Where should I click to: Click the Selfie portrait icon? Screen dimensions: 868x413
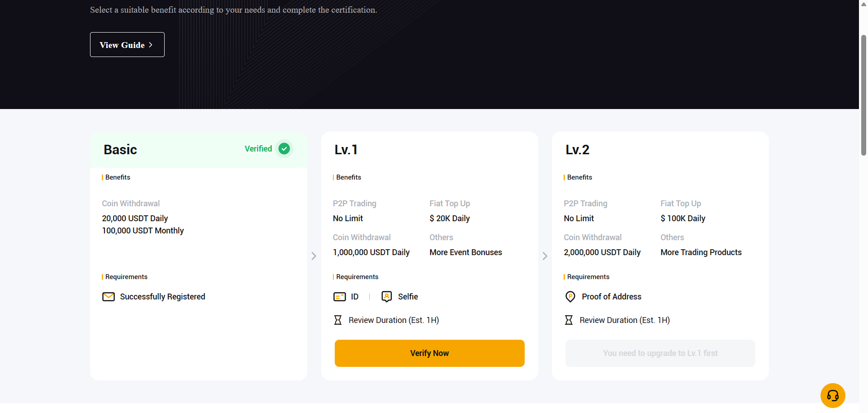pos(387,297)
